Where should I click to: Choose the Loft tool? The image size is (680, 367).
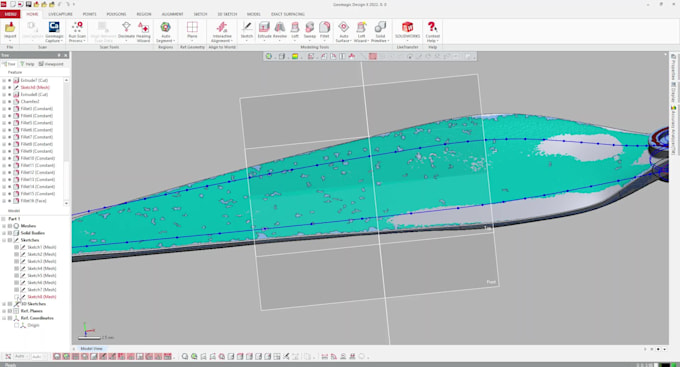pos(295,30)
